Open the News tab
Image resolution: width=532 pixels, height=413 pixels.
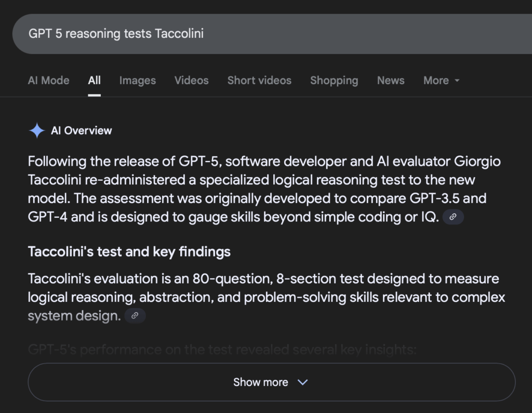pos(391,81)
